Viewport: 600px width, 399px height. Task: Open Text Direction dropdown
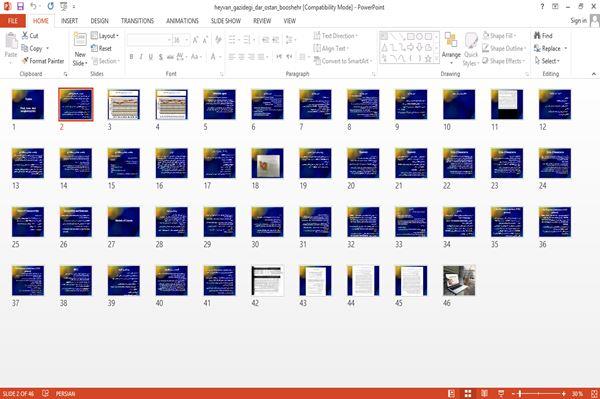336,36
